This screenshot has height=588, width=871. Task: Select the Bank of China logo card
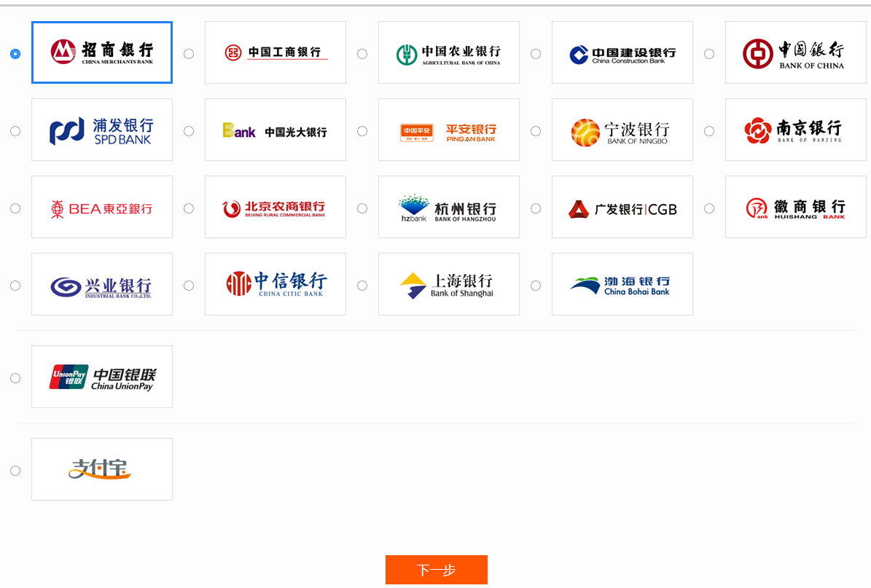coord(795,52)
